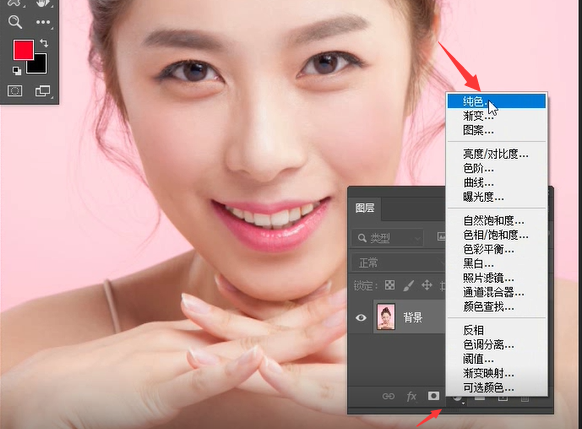The height and width of the screenshot is (429, 582).
Task: Hide the 背景 layer with eye icon
Action: coord(361,318)
